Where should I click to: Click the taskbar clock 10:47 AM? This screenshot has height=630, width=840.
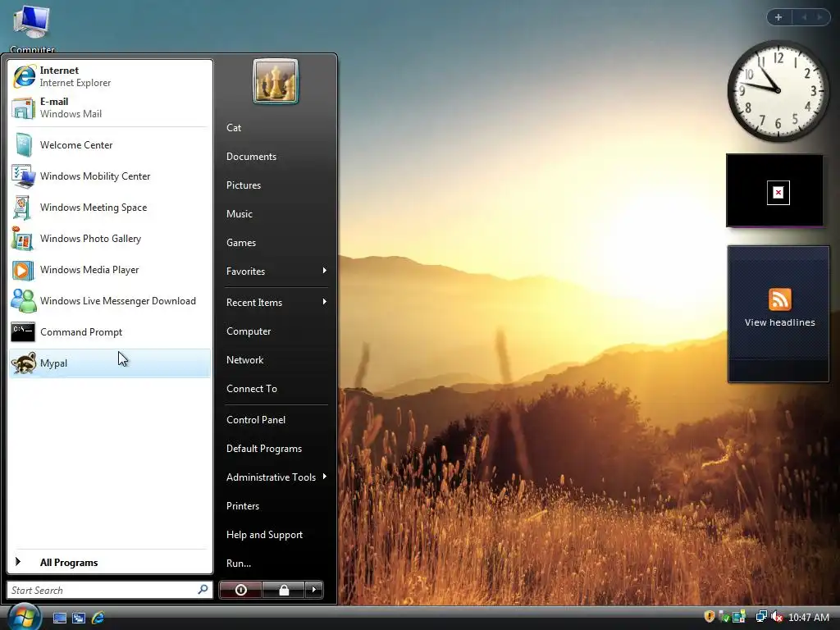click(x=808, y=617)
